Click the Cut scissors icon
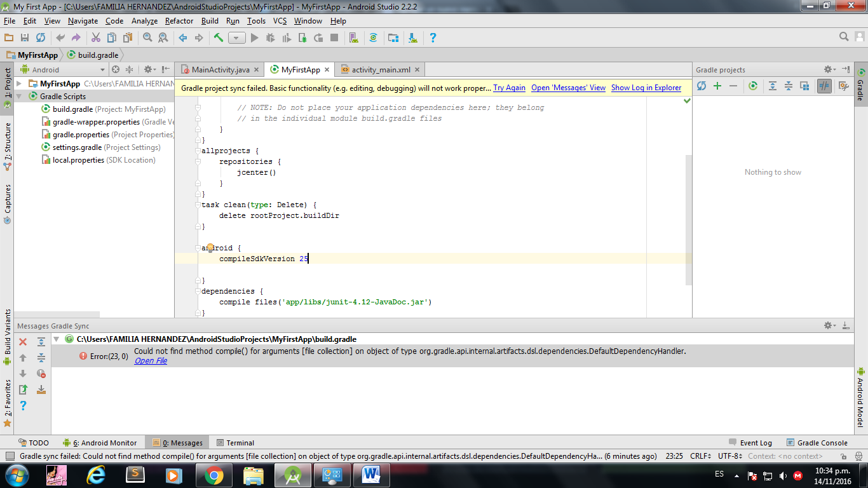 pyautogui.click(x=96, y=38)
